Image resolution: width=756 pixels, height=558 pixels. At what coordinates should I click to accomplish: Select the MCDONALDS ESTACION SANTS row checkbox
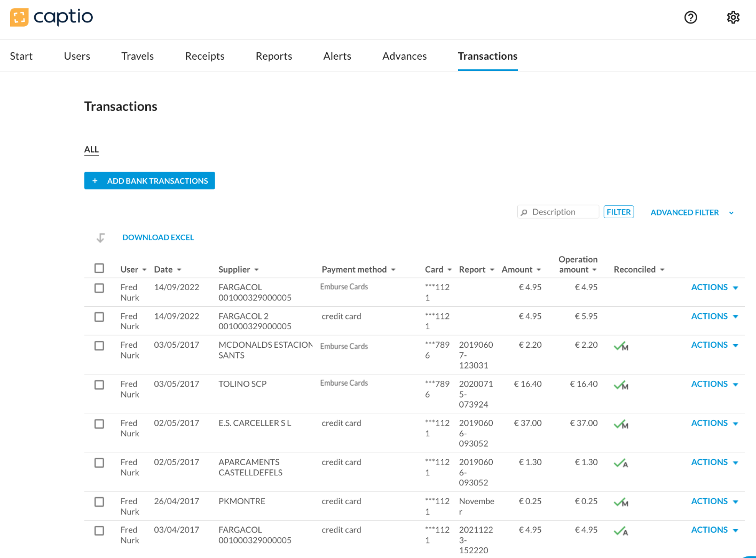pyautogui.click(x=99, y=346)
